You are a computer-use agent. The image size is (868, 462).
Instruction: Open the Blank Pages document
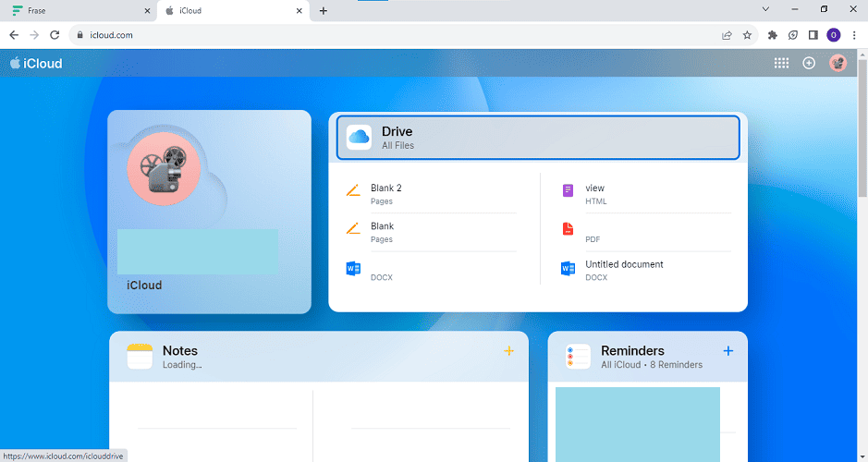(x=382, y=231)
